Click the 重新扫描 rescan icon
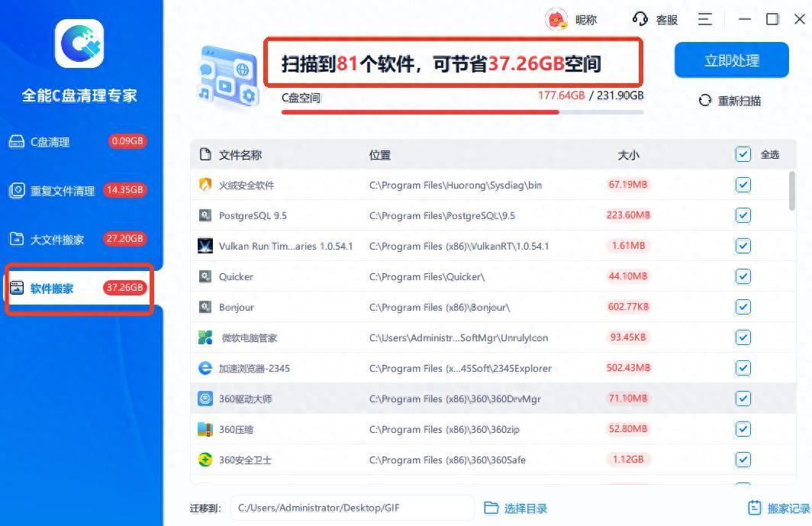 [x=705, y=101]
